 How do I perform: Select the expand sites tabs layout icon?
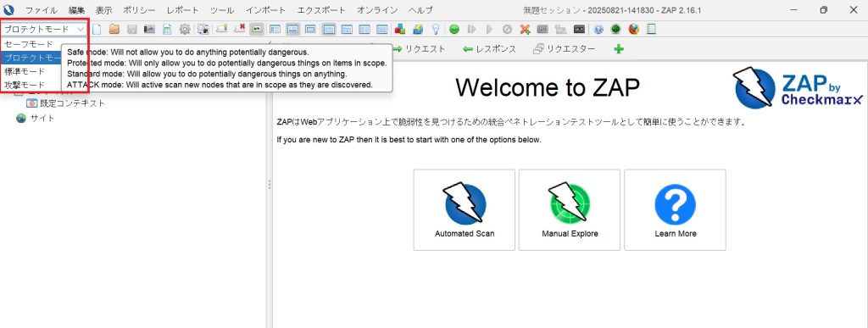(x=275, y=30)
